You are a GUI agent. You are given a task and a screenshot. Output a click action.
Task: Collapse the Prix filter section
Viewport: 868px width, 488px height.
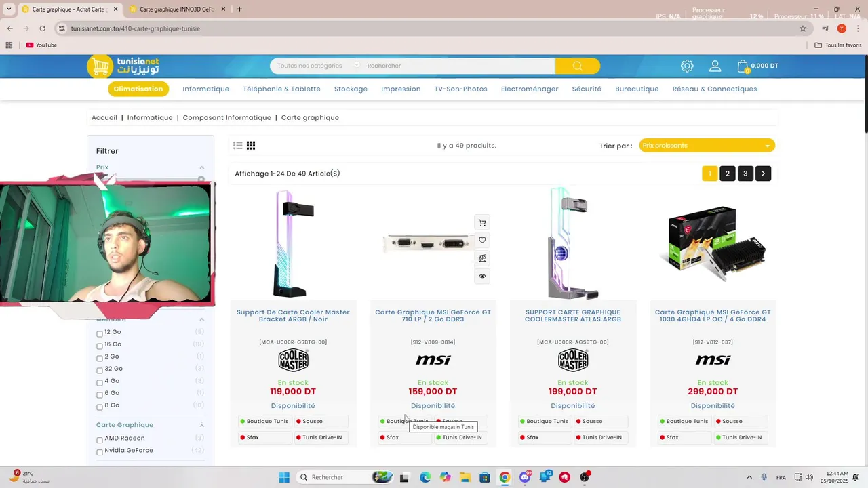click(x=201, y=167)
